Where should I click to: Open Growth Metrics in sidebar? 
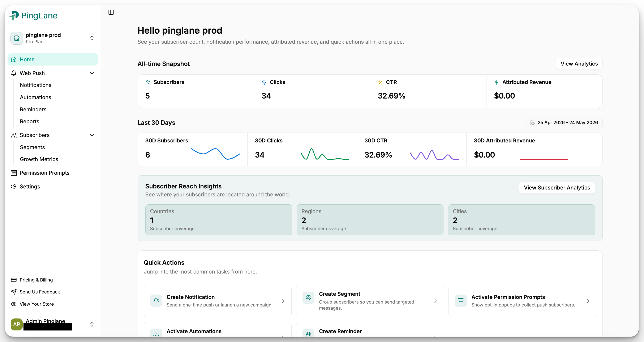tap(39, 159)
